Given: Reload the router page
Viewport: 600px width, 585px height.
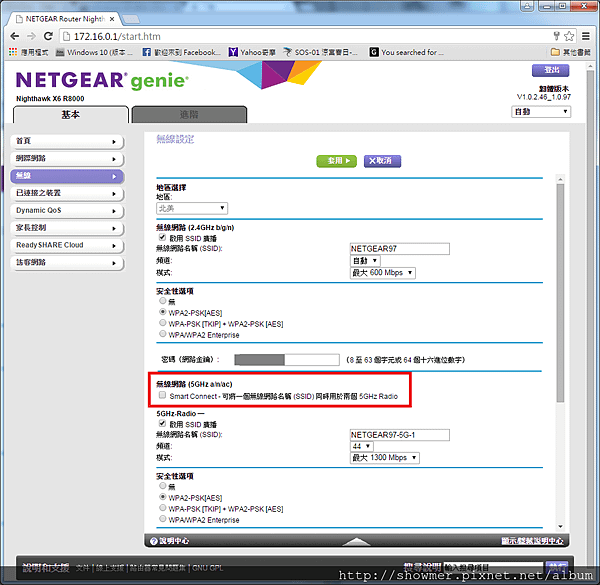Looking at the screenshot, I should tap(48, 36).
